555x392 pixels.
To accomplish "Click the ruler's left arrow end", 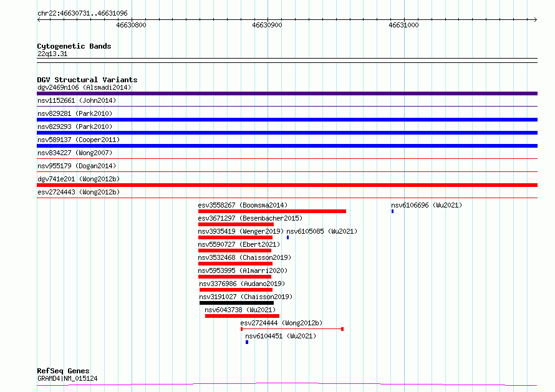I will pos(39,19).
